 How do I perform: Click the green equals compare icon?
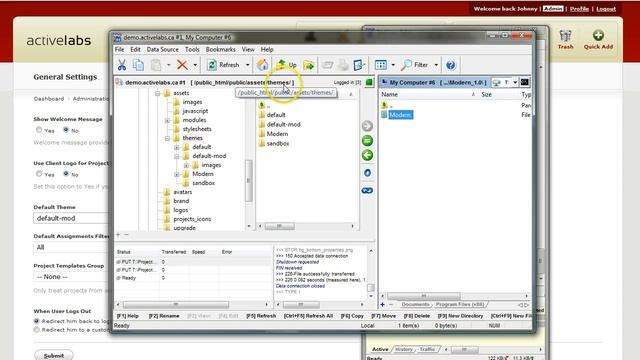click(x=367, y=141)
